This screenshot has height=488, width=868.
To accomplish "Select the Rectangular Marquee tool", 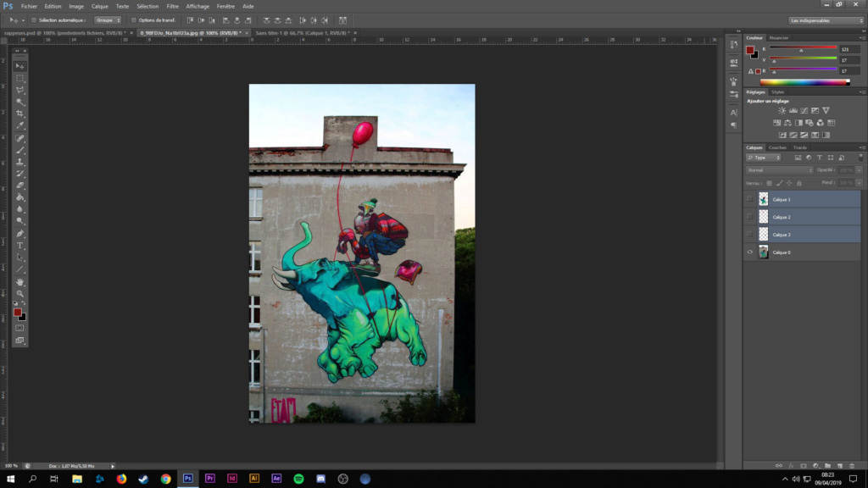I will pyautogui.click(x=20, y=78).
